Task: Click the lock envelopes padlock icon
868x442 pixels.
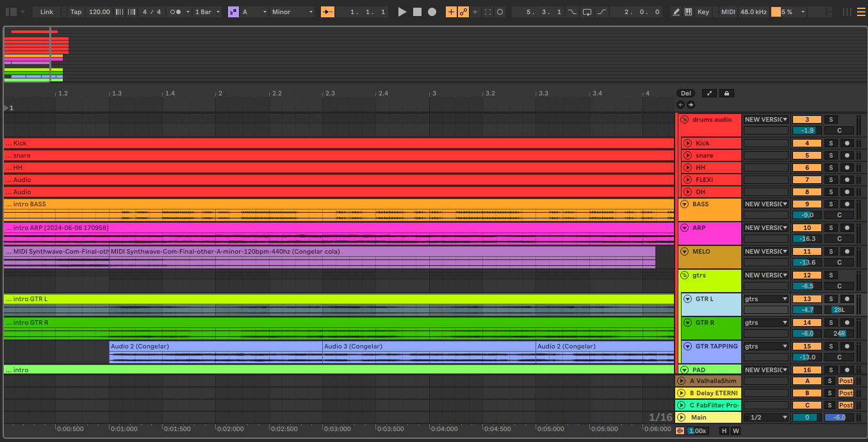Action: click(x=726, y=93)
